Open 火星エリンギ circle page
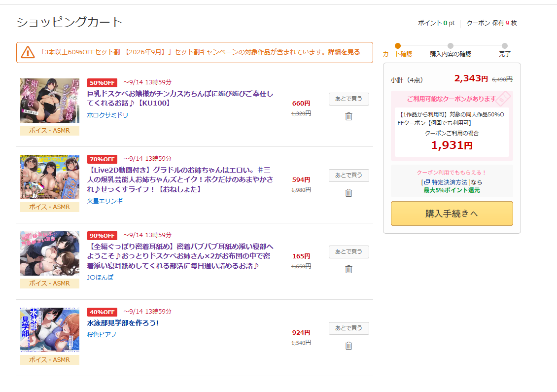 (x=105, y=201)
